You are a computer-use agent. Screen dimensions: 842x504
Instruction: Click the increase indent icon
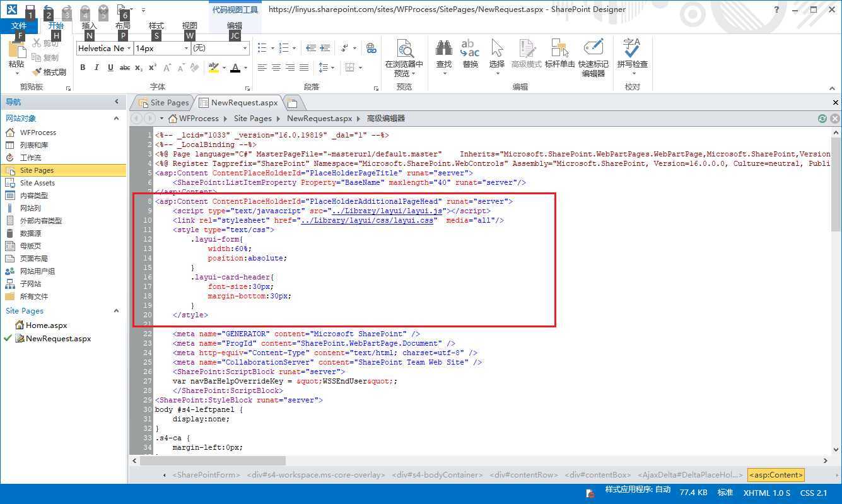pos(325,48)
